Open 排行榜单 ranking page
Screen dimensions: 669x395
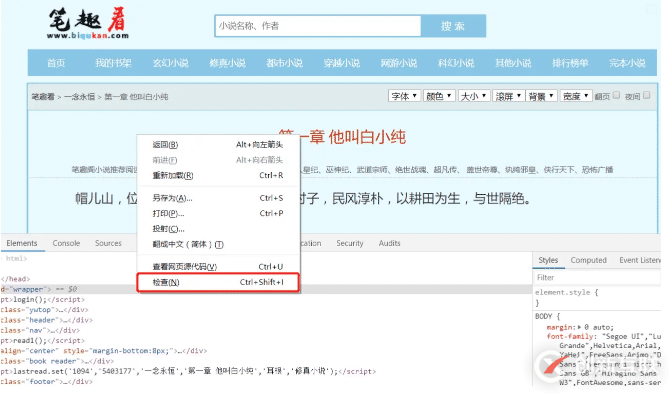pos(570,63)
